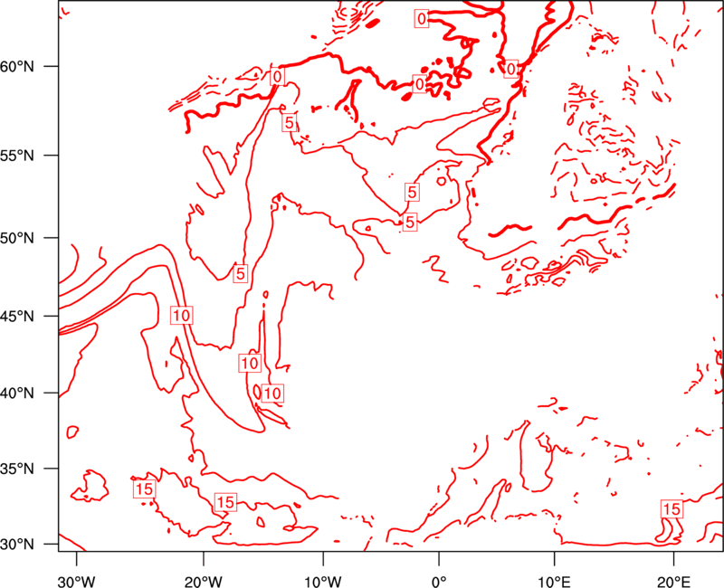Click the 30°N latitude axis label
The width and height of the screenshot is (724, 588).
click(27, 544)
